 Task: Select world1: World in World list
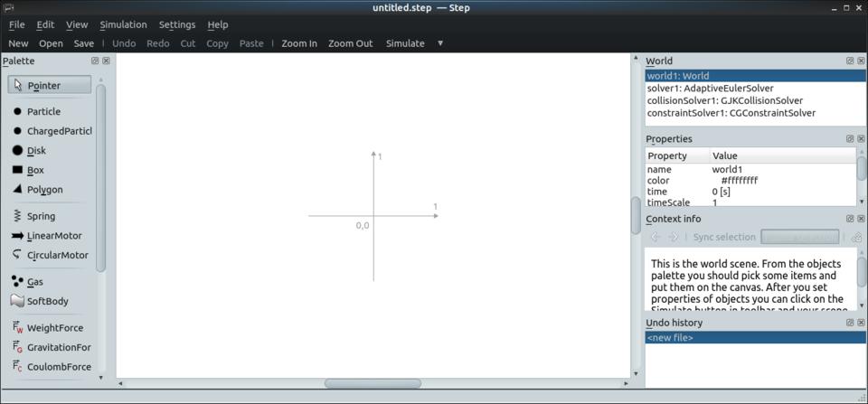tap(755, 76)
